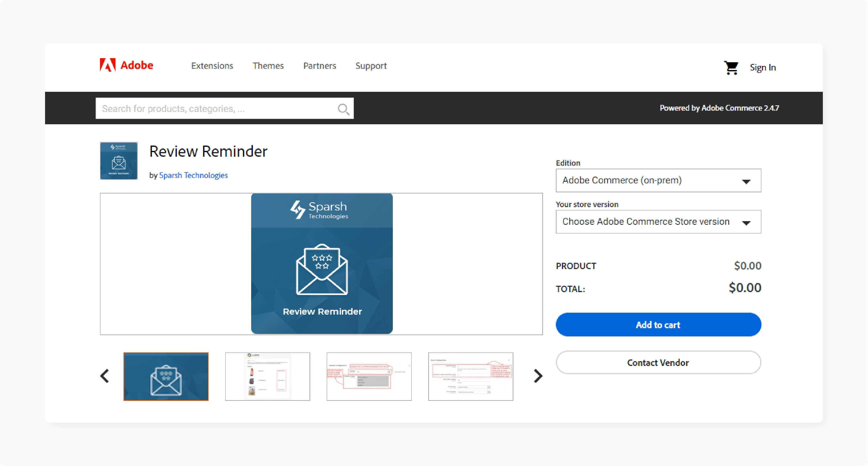Select the blue envelope gallery thumbnail

point(166,376)
